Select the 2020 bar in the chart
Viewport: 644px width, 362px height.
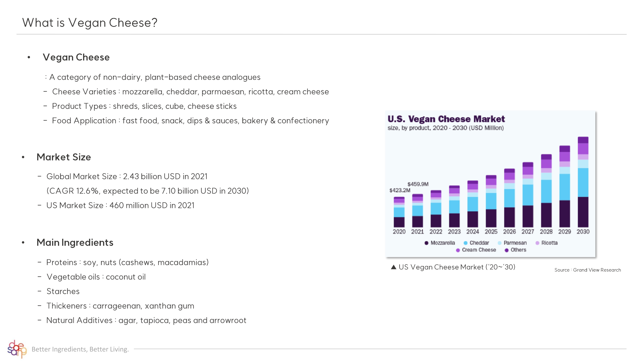pyautogui.click(x=399, y=212)
